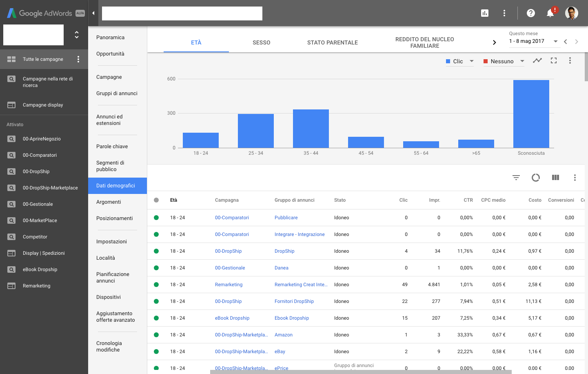Open the Amazon ad group link
Viewport: 588px width, 374px height.
point(284,335)
